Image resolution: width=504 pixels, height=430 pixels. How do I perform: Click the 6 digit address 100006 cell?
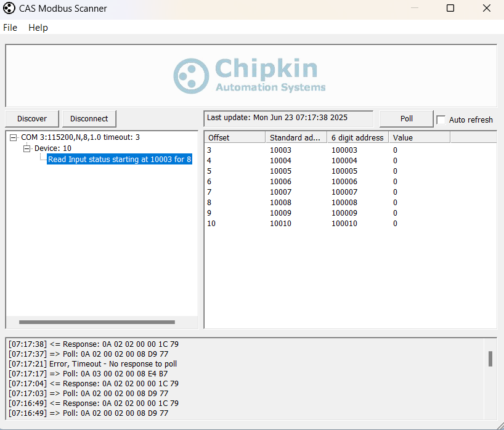344,182
